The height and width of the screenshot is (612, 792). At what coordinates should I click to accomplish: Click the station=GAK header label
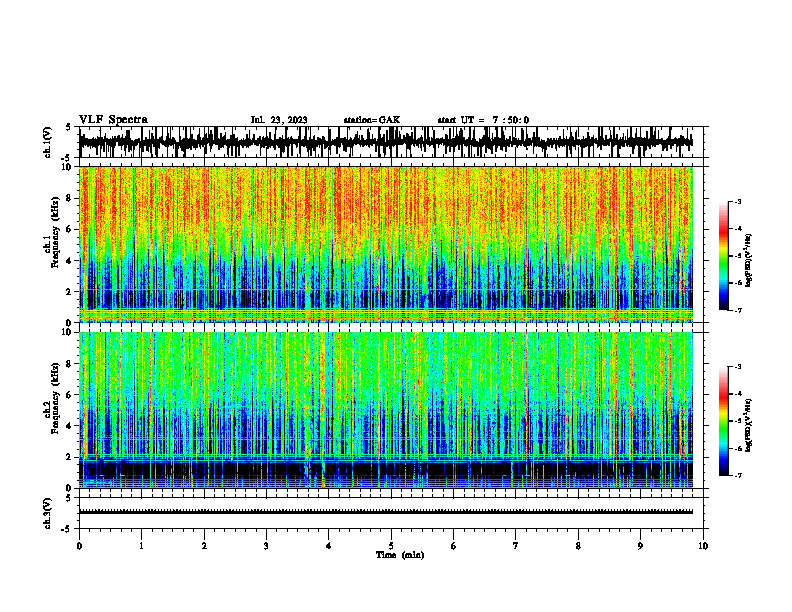tap(372, 120)
